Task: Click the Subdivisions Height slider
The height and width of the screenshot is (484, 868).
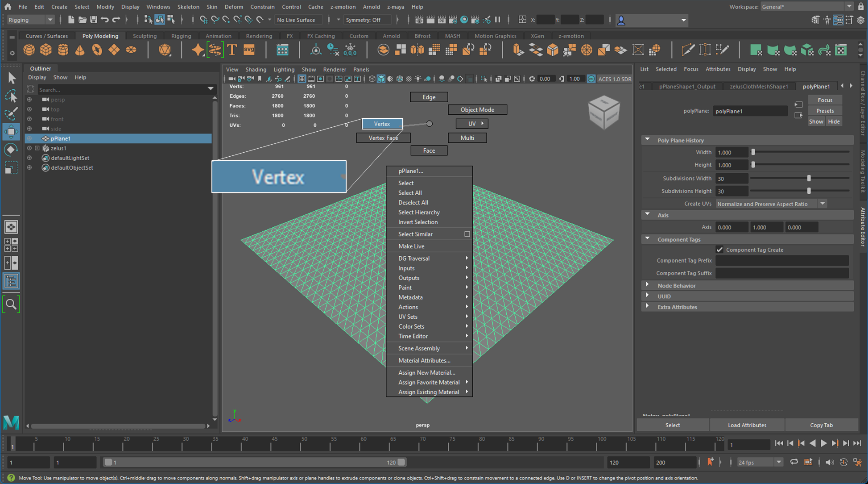Action: [800, 191]
